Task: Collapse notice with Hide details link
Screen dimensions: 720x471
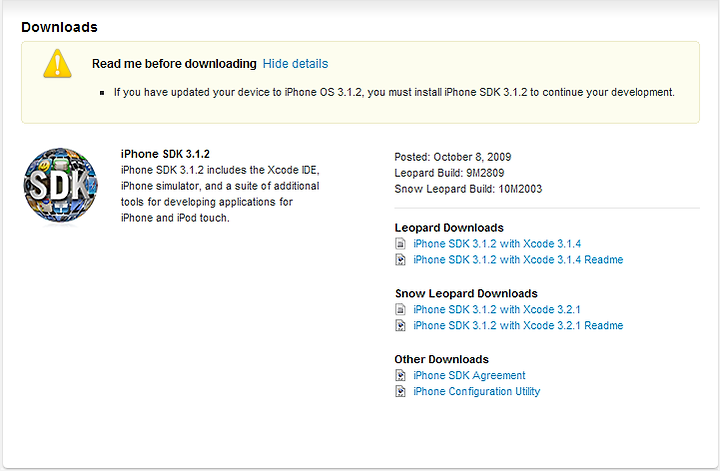Action: 295,64
